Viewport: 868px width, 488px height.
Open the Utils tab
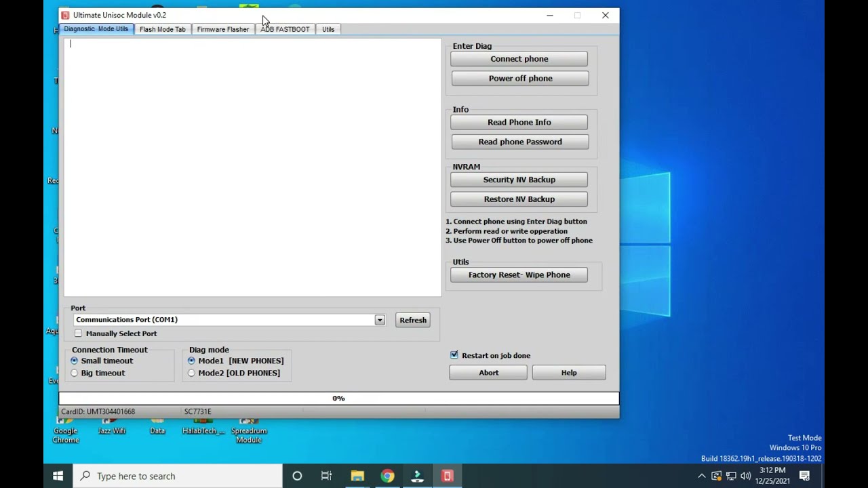tap(328, 29)
